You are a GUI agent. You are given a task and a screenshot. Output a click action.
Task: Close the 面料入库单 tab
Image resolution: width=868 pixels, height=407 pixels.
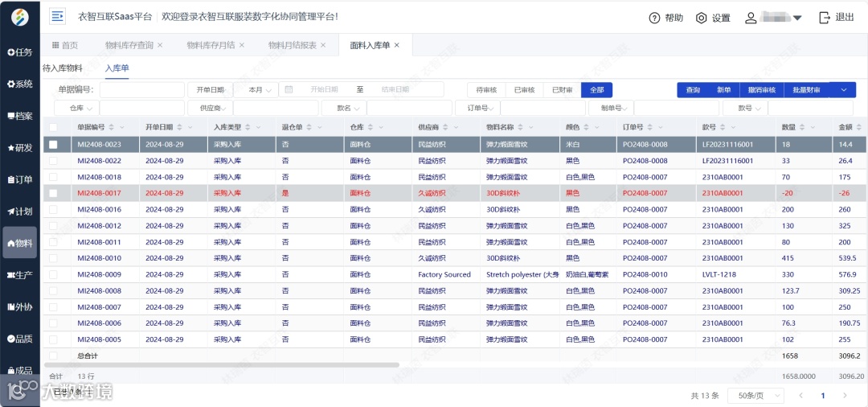pos(396,45)
